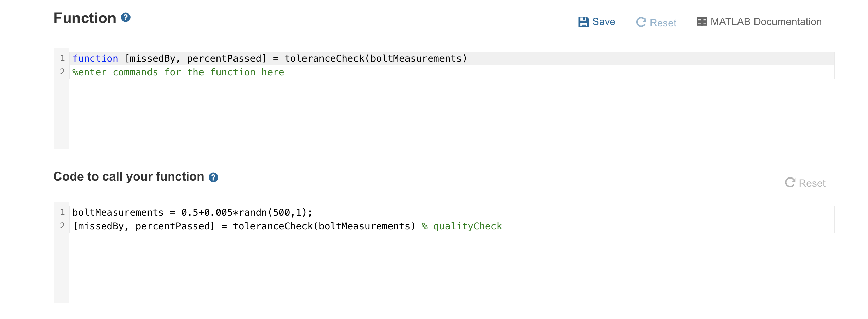Reset the function editor
868x319 pixels.
[x=656, y=23]
